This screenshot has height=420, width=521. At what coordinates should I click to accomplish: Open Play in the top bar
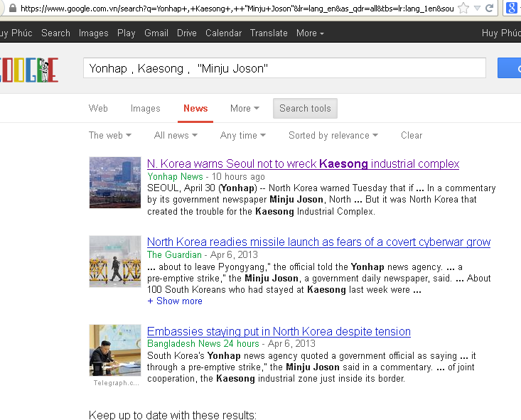click(x=127, y=33)
